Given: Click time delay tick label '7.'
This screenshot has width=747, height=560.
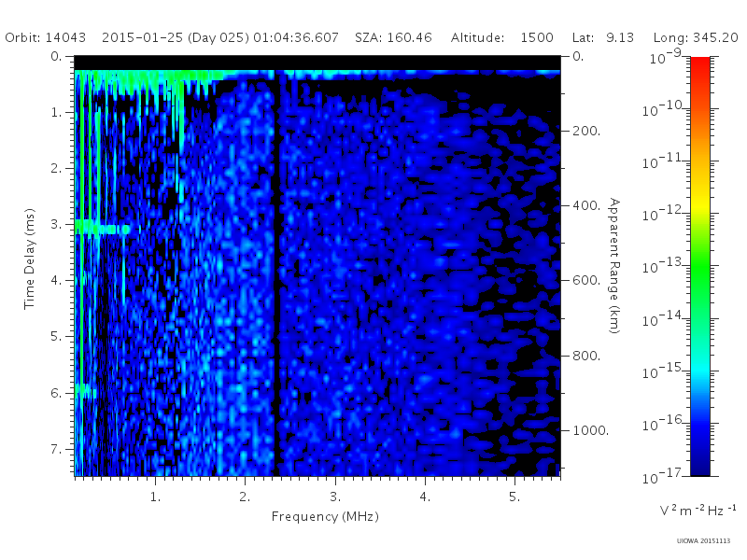Looking at the screenshot, I should point(56,449).
